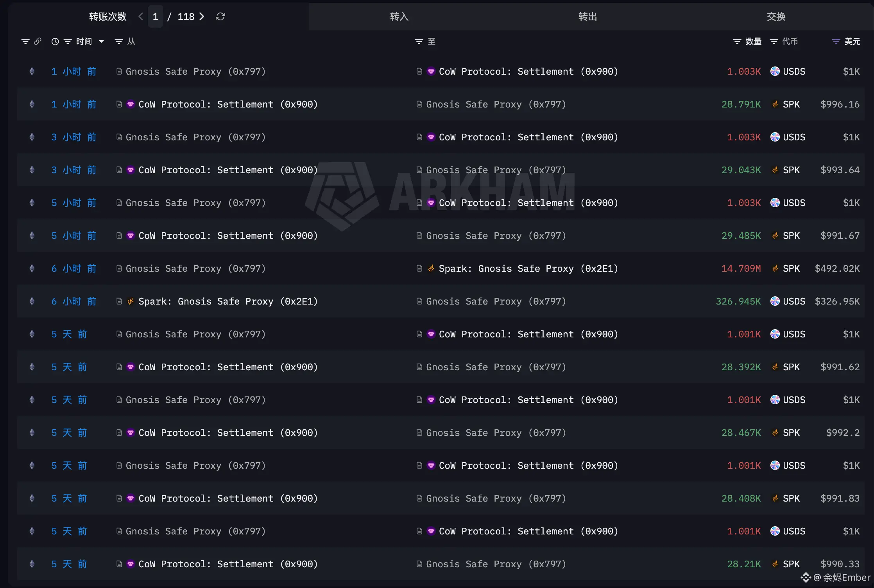Image resolution: width=874 pixels, height=588 pixels.
Task: Switch to the 转出 tab
Action: (587, 16)
